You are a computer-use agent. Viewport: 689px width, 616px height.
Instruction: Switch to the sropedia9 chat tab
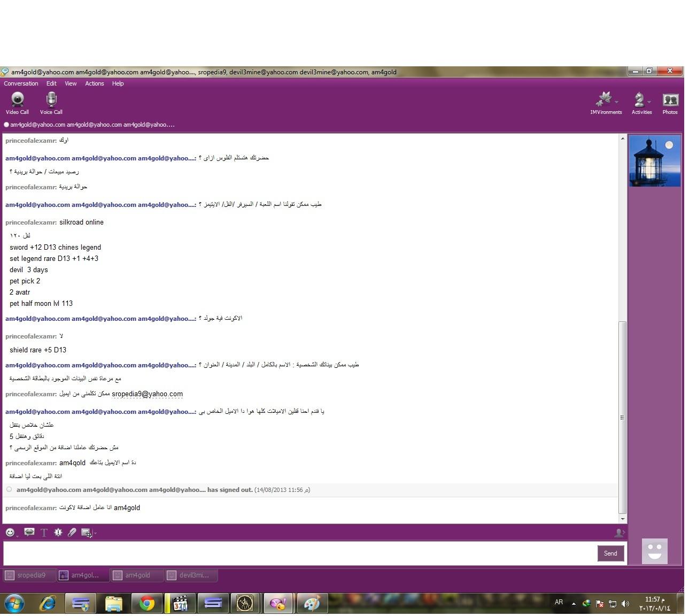coord(29,575)
